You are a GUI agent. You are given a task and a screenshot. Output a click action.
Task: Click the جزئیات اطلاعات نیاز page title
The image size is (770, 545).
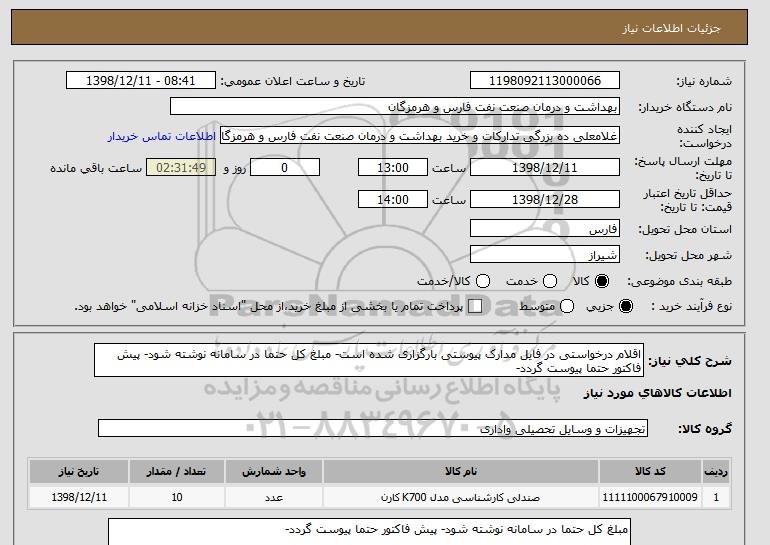(x=671, y=28)
